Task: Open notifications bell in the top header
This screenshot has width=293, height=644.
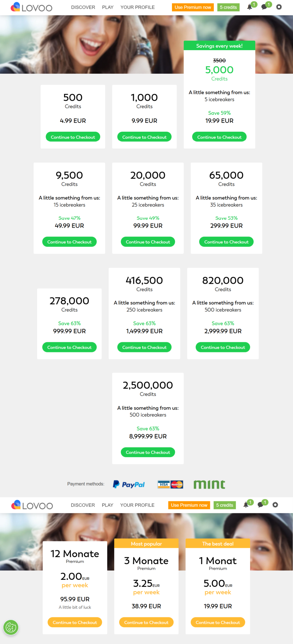Action: (x=250, y=7)
